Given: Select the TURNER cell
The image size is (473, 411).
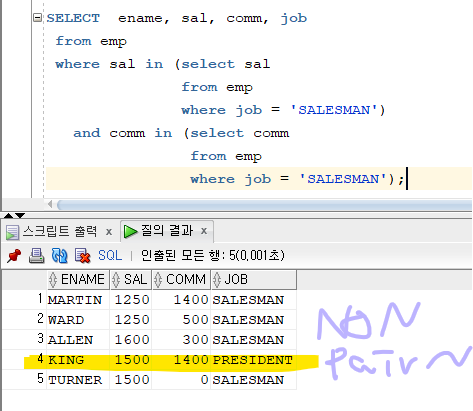Looking at the screenshot, I should click(x=78, y=380).
